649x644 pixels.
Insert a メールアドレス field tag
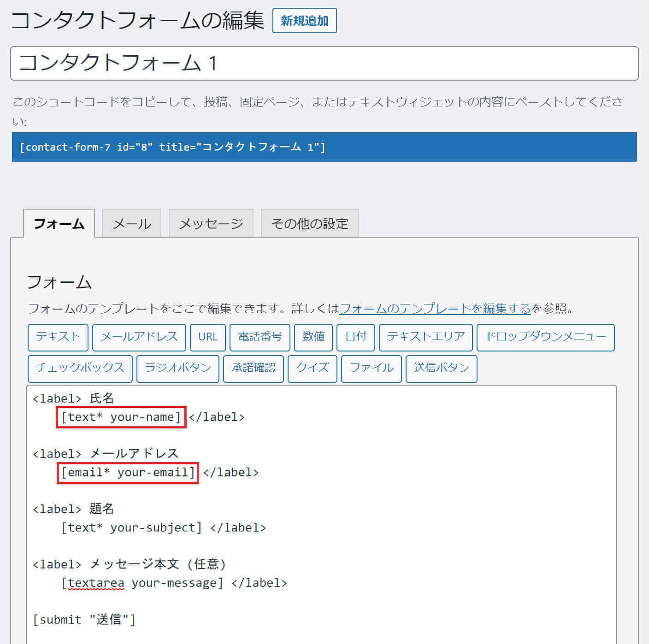pos(139,337)
